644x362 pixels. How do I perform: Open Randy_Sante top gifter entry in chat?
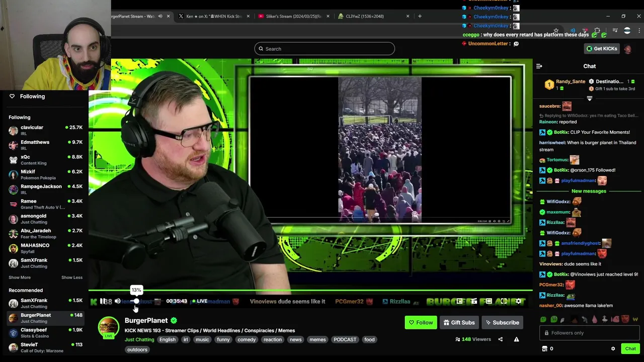(x=564, y=84)
